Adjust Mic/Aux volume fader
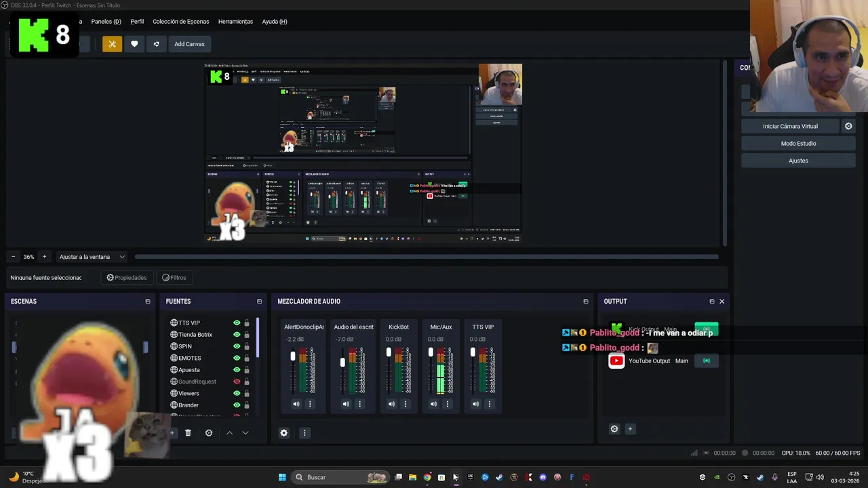 [x=431, y=352]
